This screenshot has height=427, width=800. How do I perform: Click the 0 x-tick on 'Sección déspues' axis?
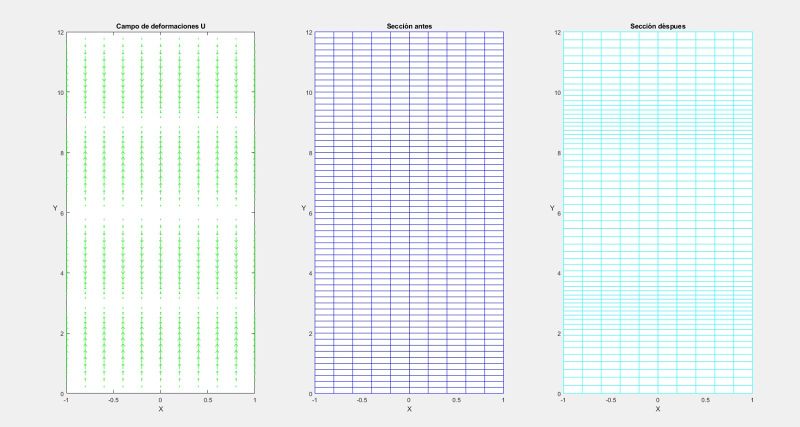click(x=657, y=400)
